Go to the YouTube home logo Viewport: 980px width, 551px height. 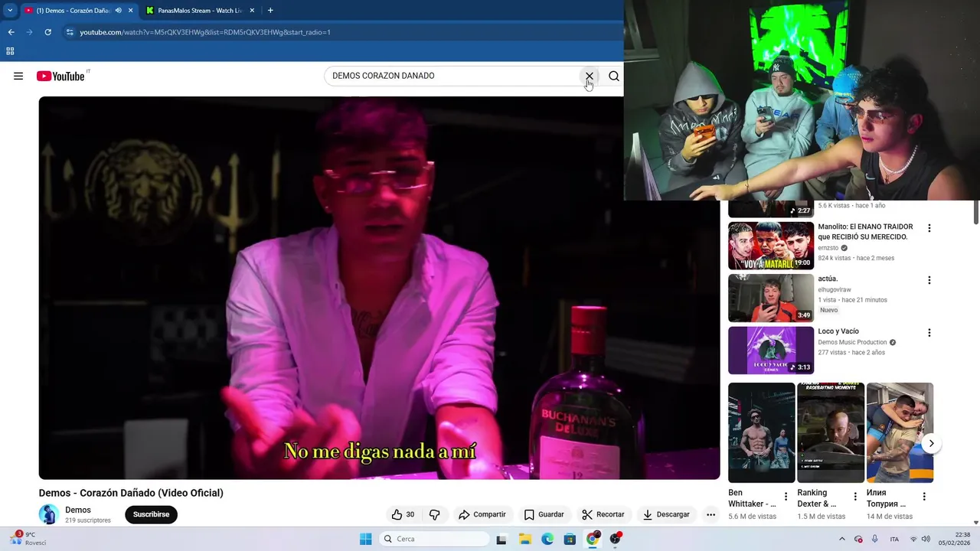pyautogui.click(x=60, y=76)
